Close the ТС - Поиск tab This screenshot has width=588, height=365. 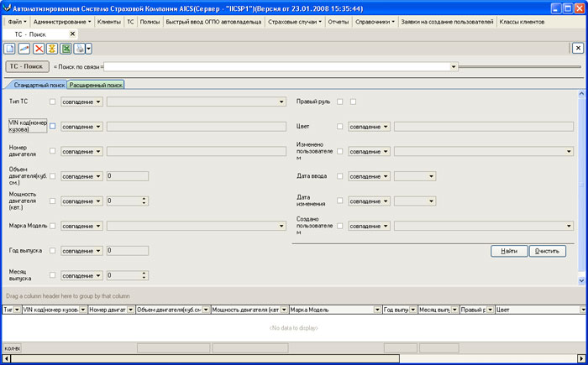(71, 34)
